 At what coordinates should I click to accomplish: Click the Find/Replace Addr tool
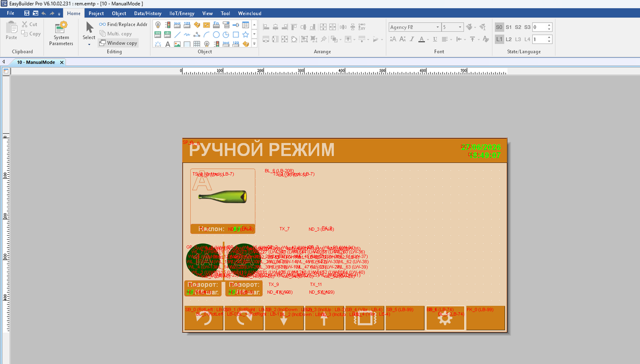click(123, 24)
